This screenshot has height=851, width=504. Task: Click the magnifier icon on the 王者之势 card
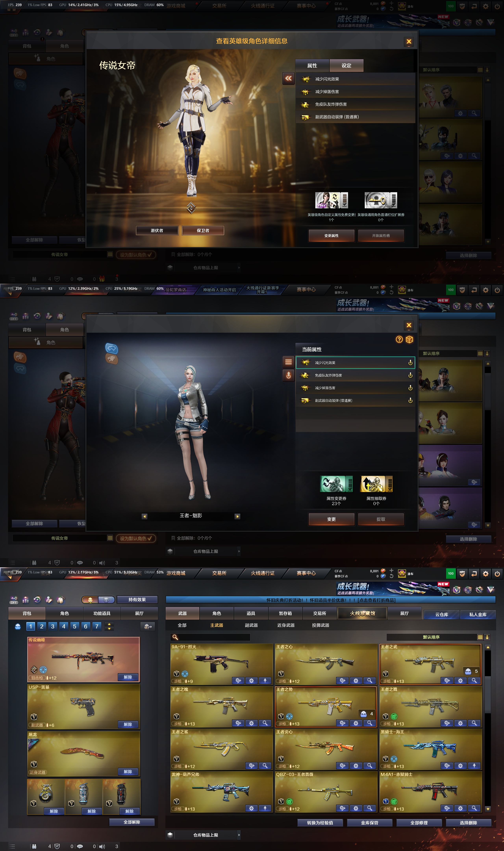pyautogui.click(x=369, y=723)
